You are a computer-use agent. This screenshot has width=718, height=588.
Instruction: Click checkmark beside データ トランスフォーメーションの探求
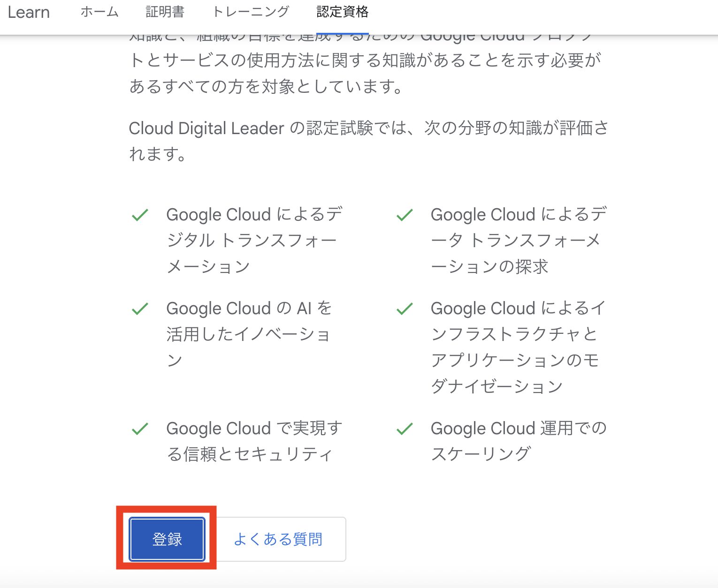405,215
